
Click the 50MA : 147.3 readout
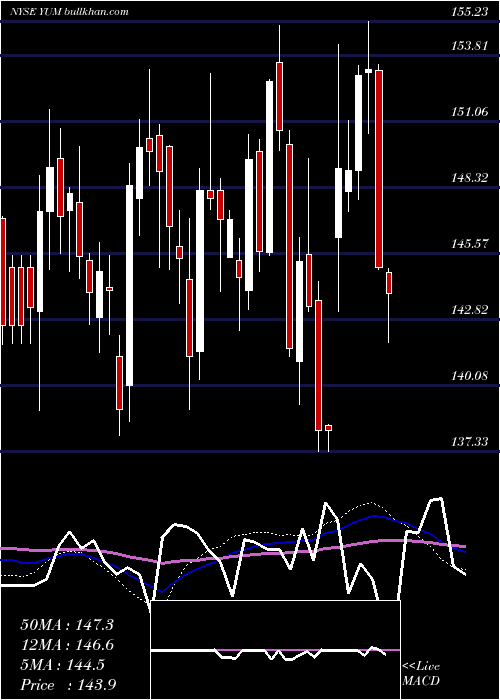click(x=67, y=625)
